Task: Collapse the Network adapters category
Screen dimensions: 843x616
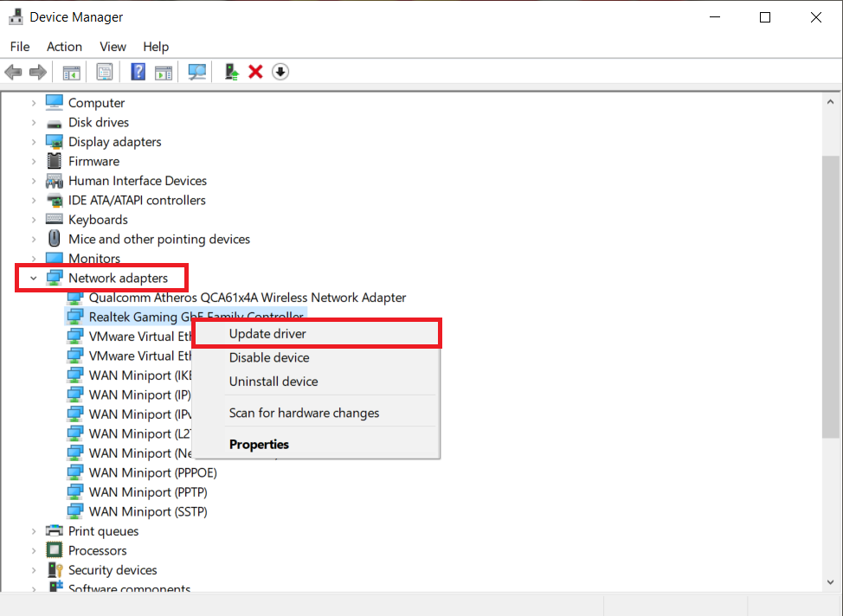Action: click(34, 278)
